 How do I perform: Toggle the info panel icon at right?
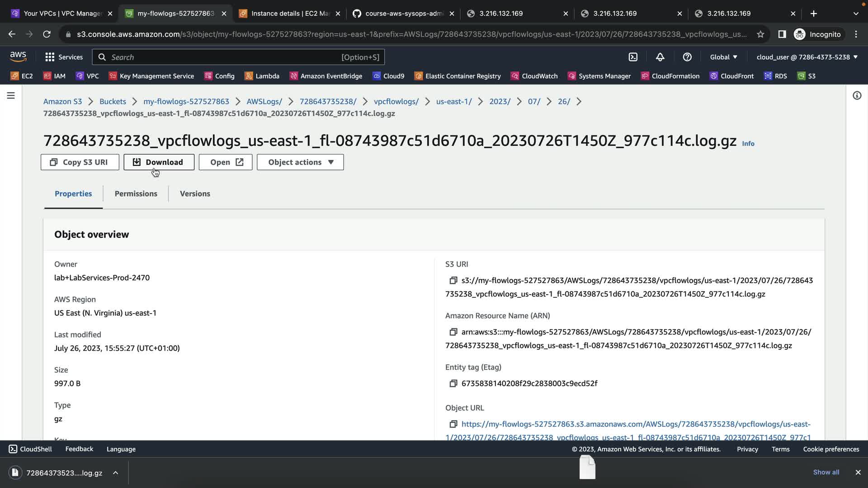coord(857,95)
